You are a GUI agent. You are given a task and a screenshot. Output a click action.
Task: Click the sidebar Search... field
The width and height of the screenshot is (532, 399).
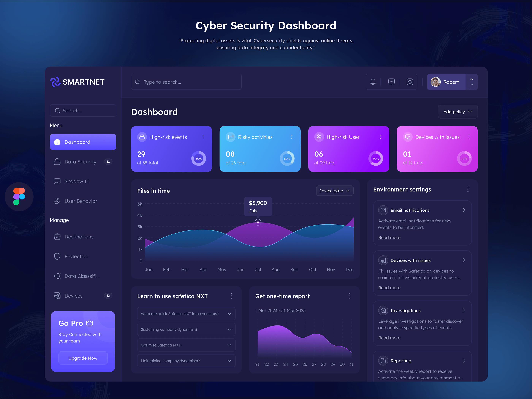coord(83,110)
